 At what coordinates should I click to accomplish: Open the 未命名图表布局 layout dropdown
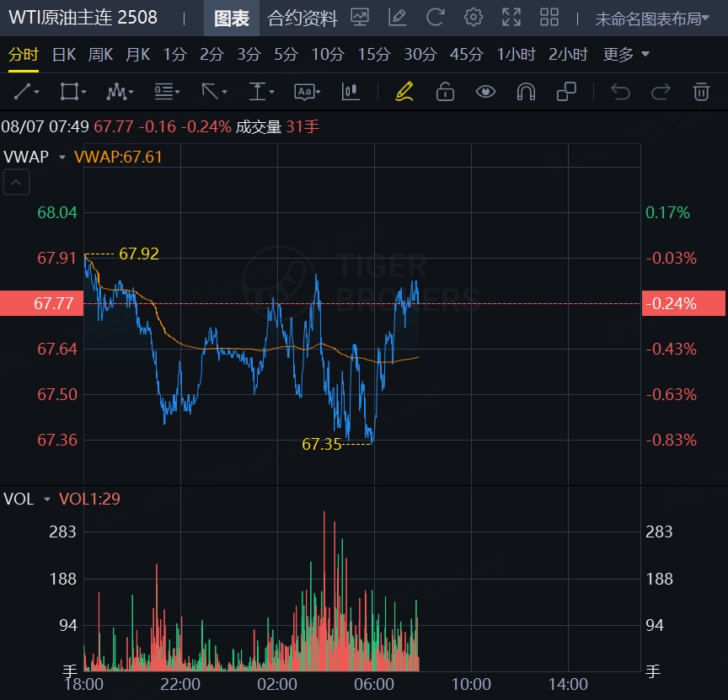(x=652, y=19)
